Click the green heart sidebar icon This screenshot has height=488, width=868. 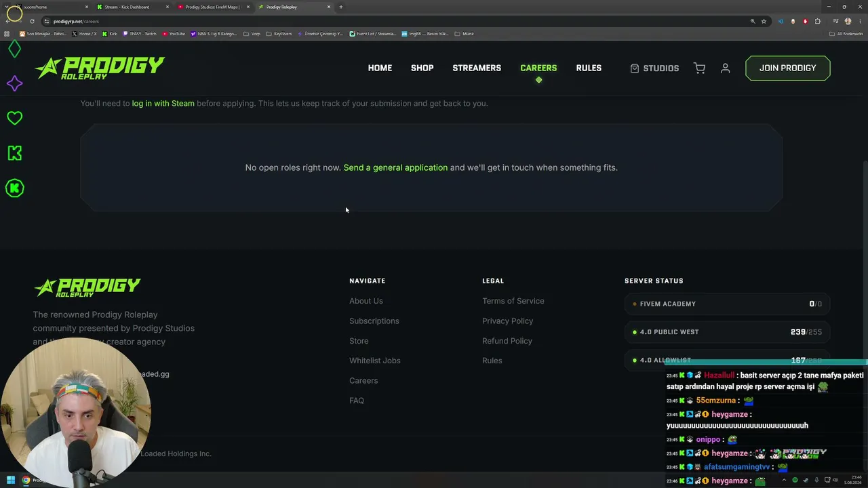tap(14, 118)
